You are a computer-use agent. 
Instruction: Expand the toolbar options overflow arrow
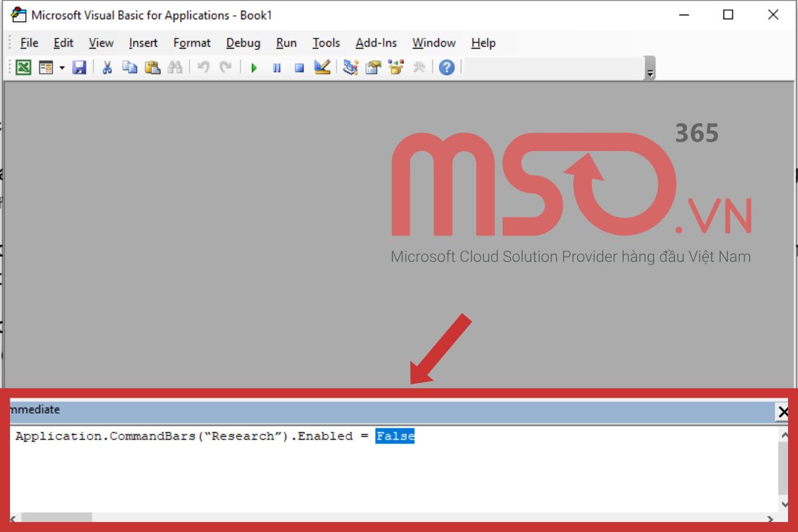click(x=650, y=69)
